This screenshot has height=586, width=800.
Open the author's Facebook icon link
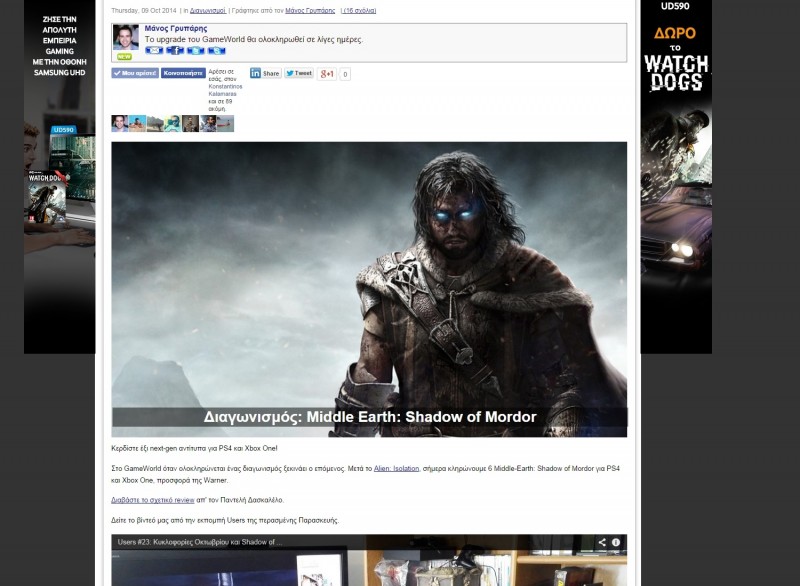175,50
